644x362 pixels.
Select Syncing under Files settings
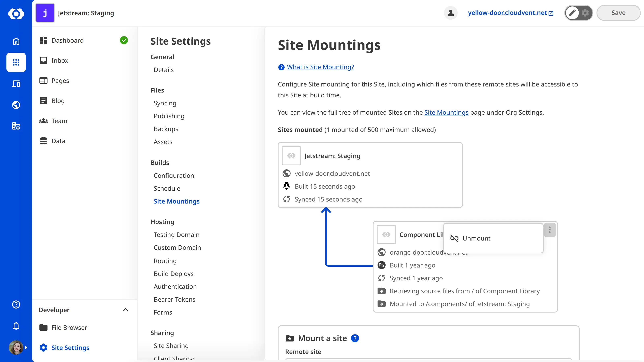click(165, 103)
